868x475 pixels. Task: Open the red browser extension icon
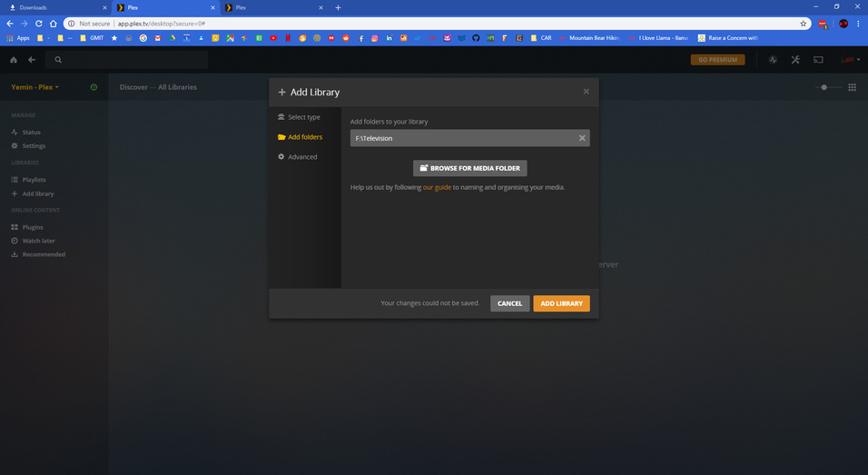point(823,24)
